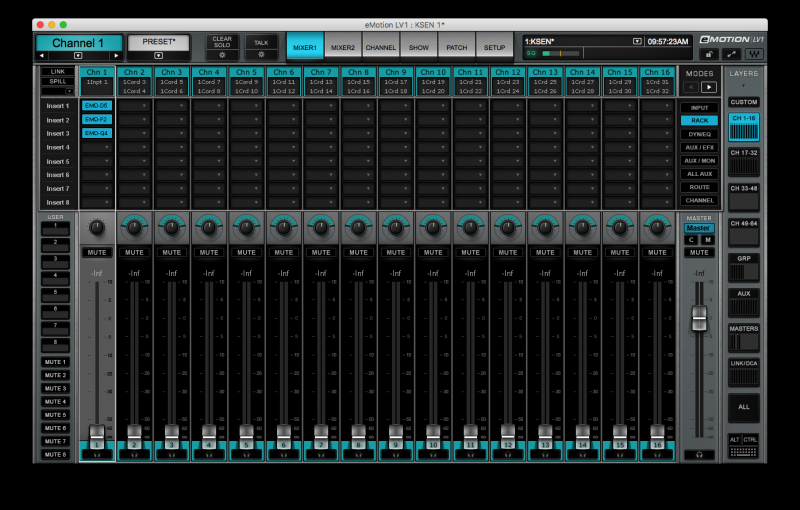Click the input gain knob on channel 1
The width and height of the screenshot is (800, 510).
[97, 227]
